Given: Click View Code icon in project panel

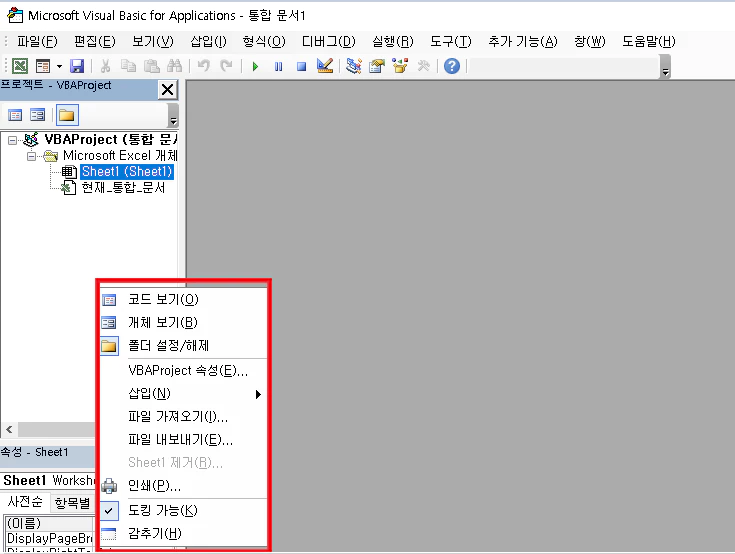Looking at the screenshot, I should pos(15,115).
